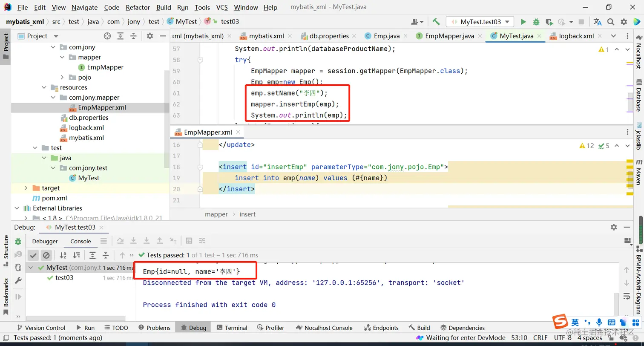The image size is (644, 346).
Task: Expand the target folder node
Action: (x=26, y=188)
